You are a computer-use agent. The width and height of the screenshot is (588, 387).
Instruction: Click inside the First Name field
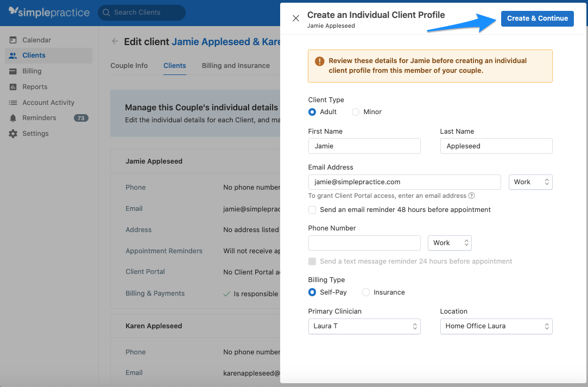364,146
